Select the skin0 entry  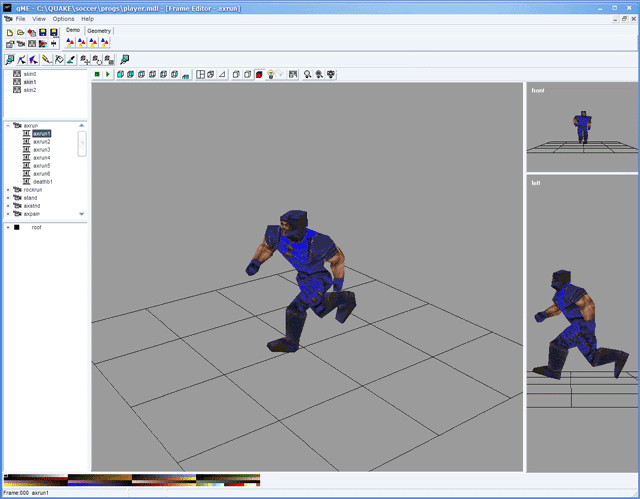pos(30,74)
